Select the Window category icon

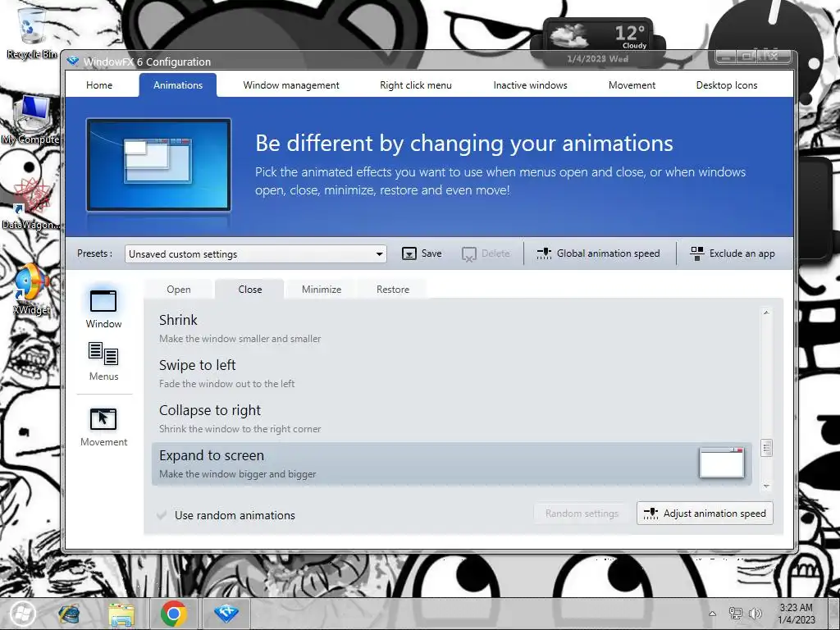pyautogui.click(x=103, y=301)
